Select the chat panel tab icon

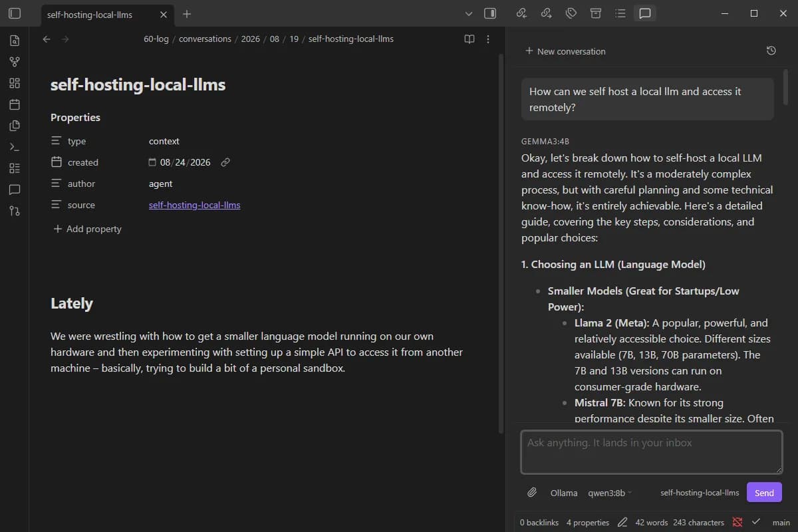[644, 13]
